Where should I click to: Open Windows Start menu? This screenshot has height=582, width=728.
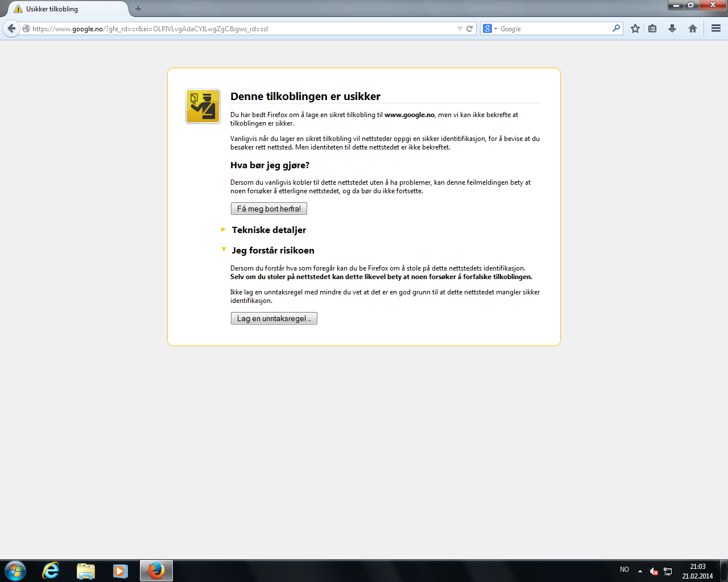15,571
